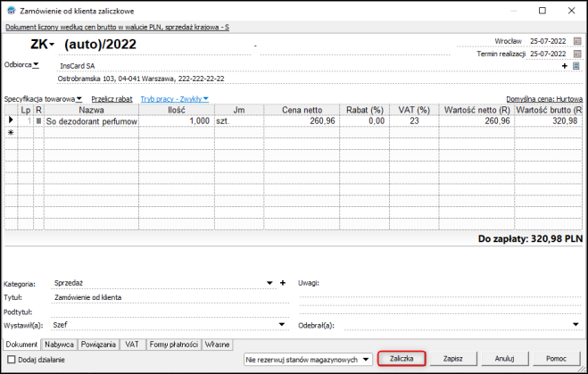The width and height of the screenshot is (588, 374).
Task: Add new recipient with plus icon
Action: [x=565, y=66]
